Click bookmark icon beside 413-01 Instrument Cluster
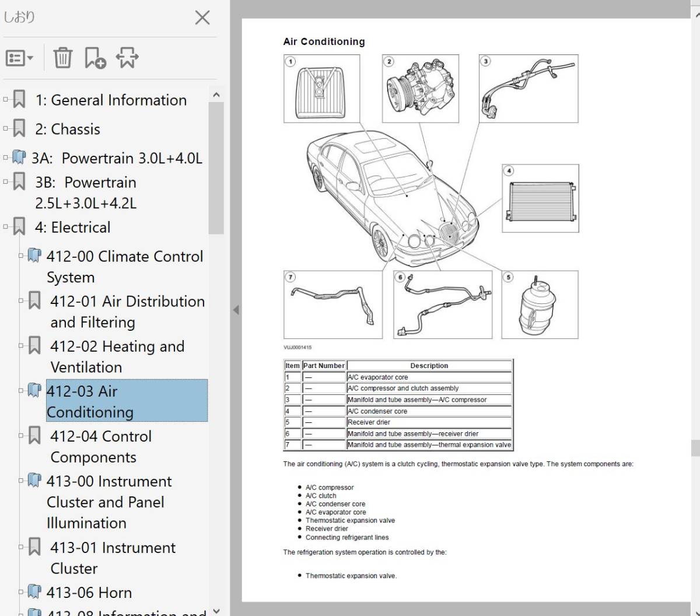The height and width of the screenshot is (616, 700). pyautogui.click(x=34, y=547)
